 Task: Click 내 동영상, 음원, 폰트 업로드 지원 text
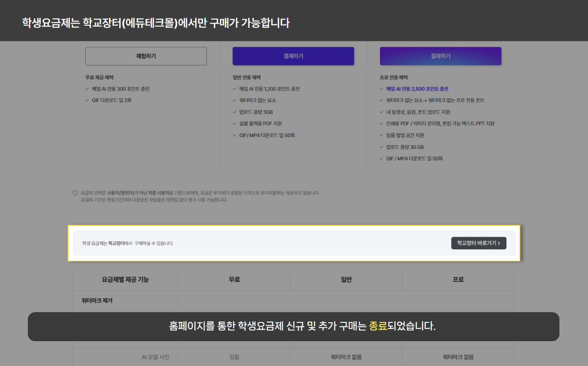[x=418, y=112]
